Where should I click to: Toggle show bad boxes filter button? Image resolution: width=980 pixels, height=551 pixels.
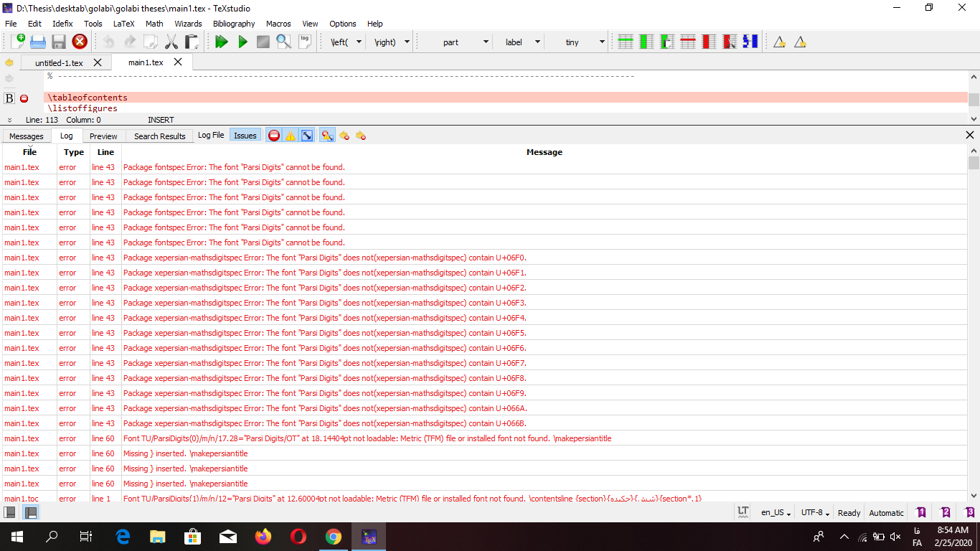(307, 135)
